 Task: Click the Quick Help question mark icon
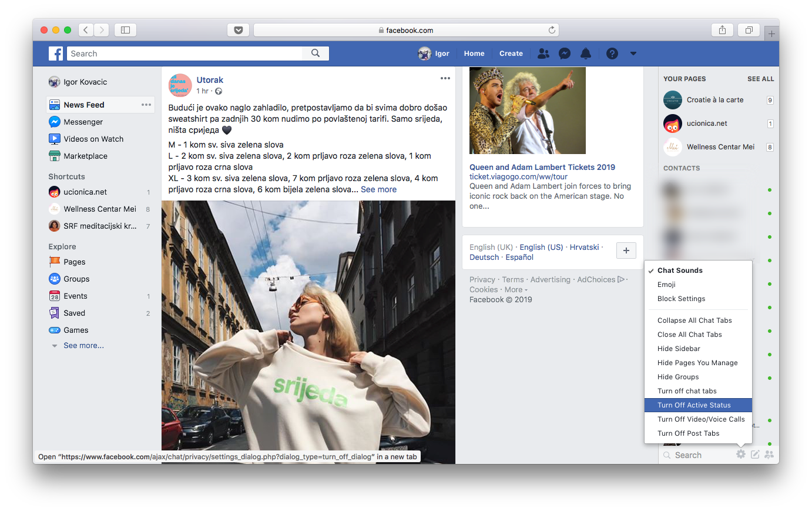(612, 54)
